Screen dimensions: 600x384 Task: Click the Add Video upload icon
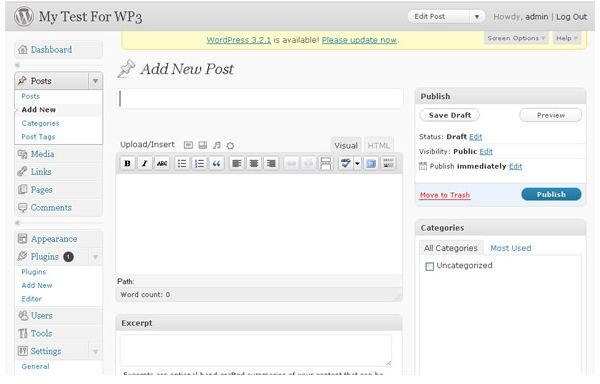(x=202, y=145)
